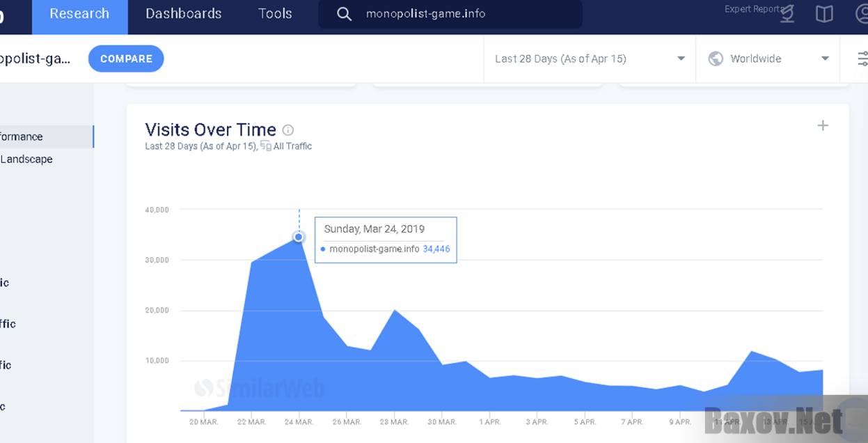The width and height of the screenshot is (868, 443).
Task: Open the book icon in top bar
Action: pyautogui.click(x=825, y=14)
